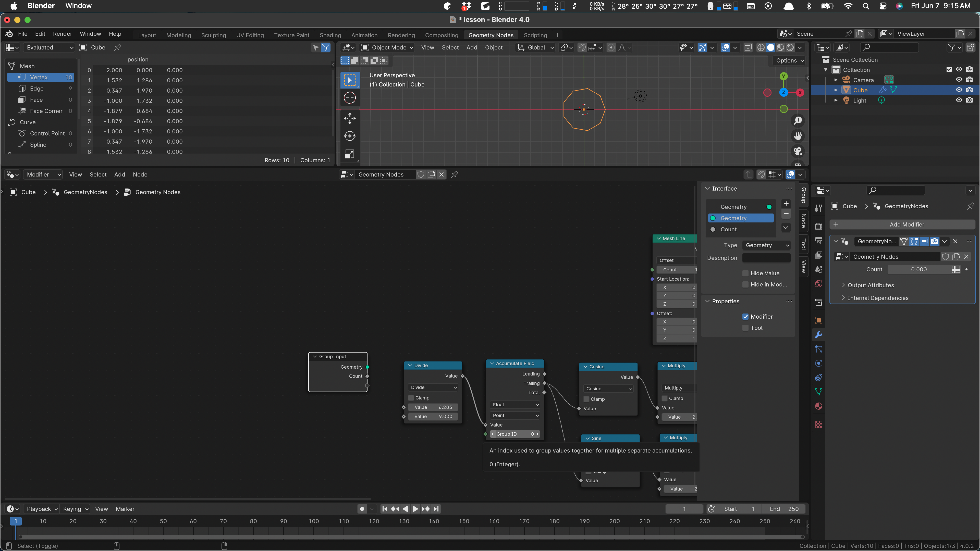Uncheck the Modifier property checkbox
980x551 pixels.
(745, 317)
